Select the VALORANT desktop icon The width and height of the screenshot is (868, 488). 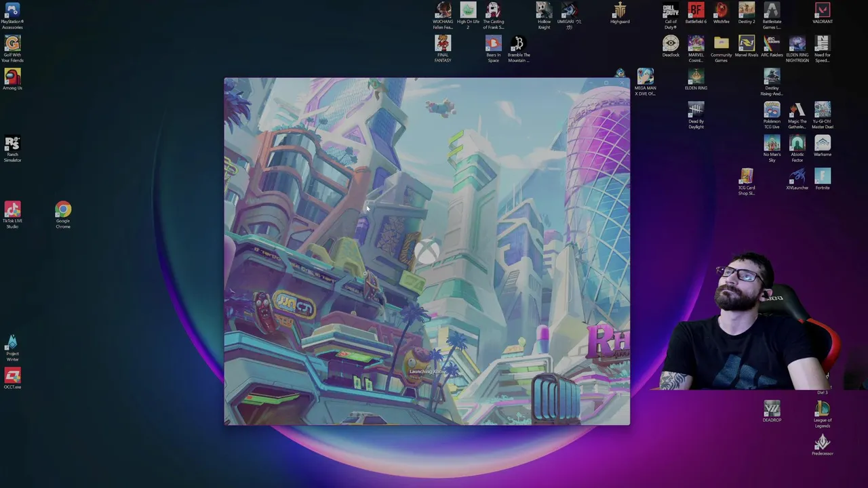point(823,14)
